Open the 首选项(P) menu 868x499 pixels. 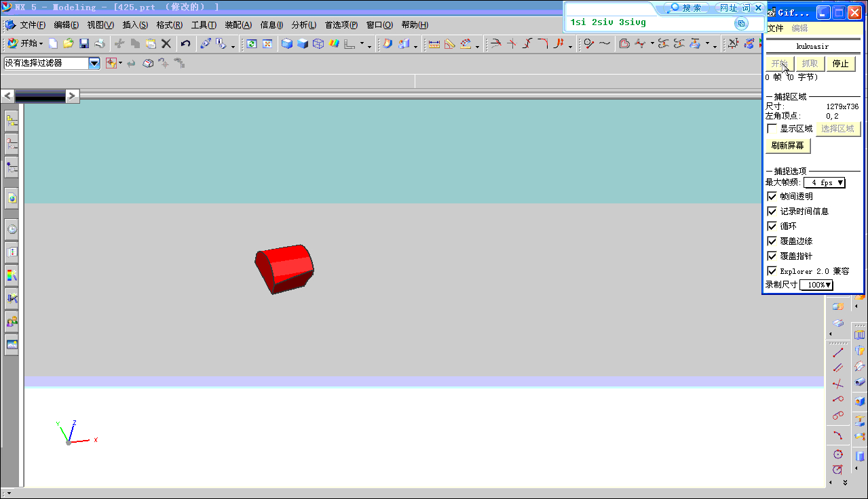pos(341,25)
